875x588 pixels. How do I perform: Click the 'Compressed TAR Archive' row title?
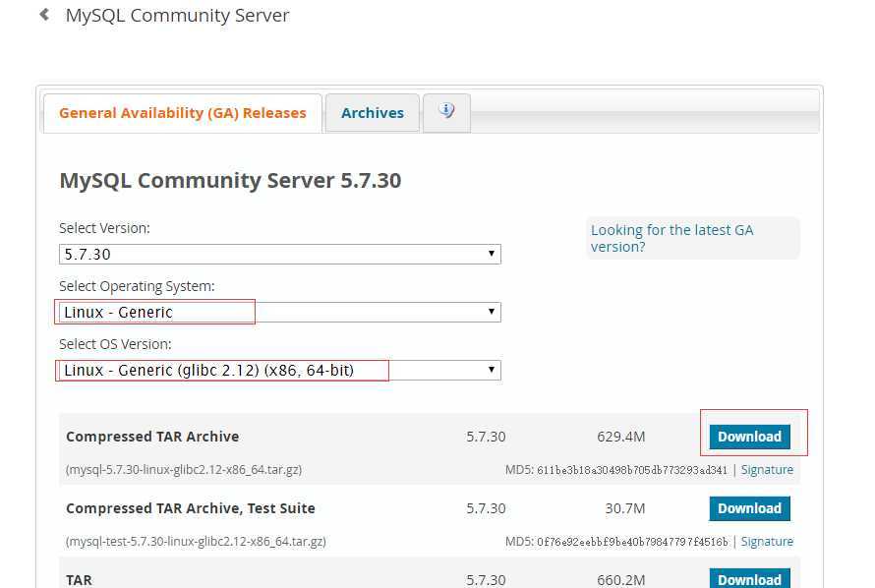tap(152, 437)
